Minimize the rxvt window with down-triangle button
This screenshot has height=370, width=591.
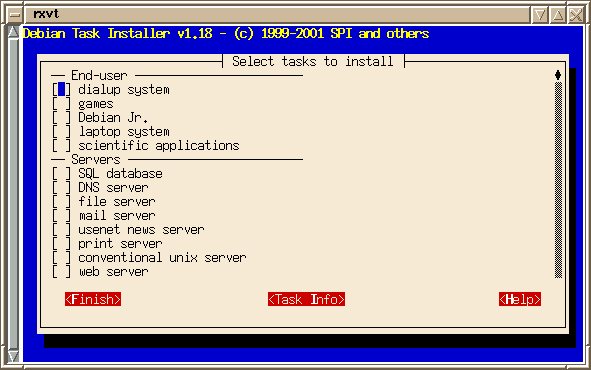coord(540,15)
